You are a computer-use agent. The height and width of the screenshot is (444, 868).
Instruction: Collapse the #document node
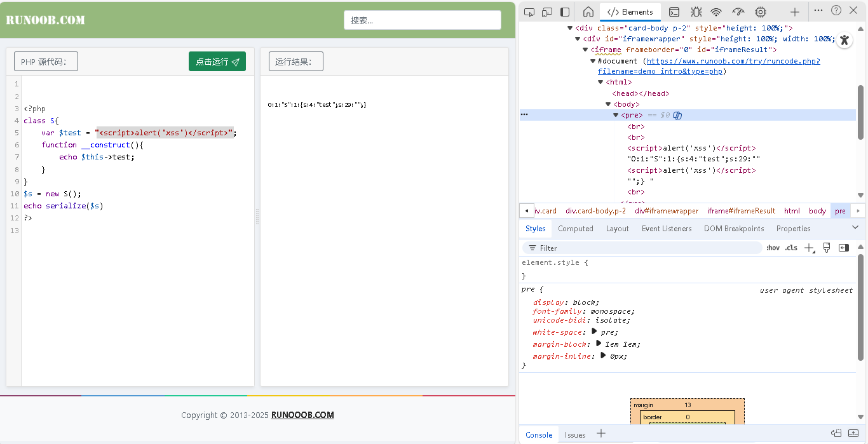pos(593,61)
